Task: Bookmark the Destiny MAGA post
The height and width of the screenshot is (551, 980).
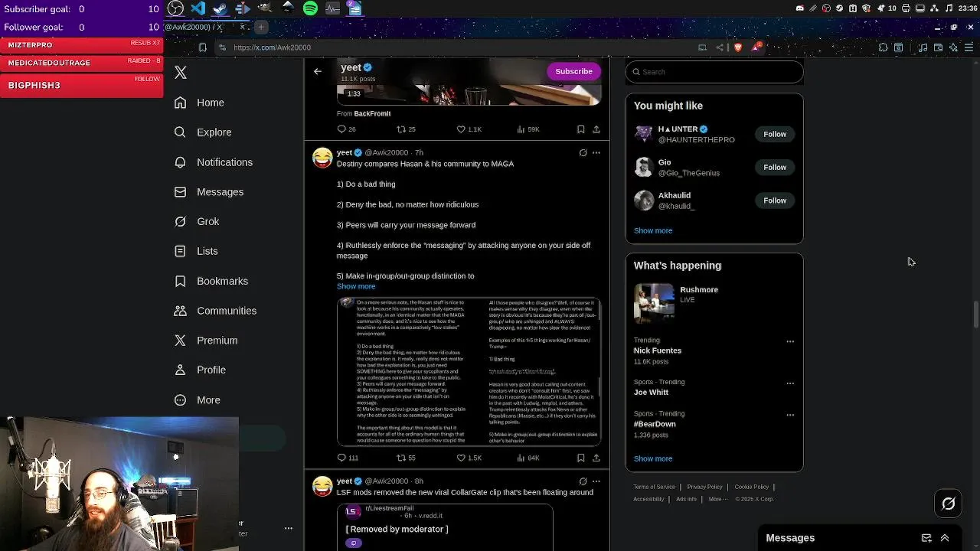Action: coord(581,458)
